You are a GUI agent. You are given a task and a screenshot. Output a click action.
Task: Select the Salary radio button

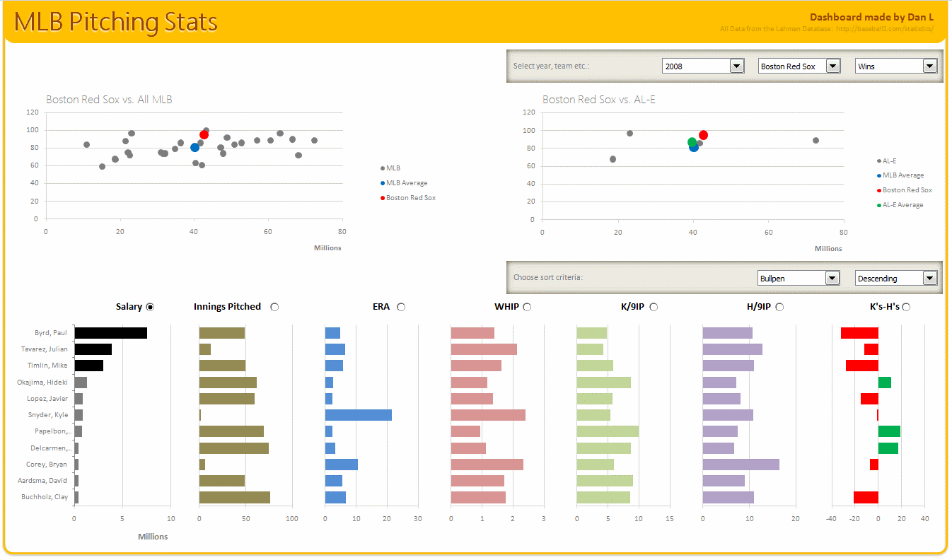[150, 307]
